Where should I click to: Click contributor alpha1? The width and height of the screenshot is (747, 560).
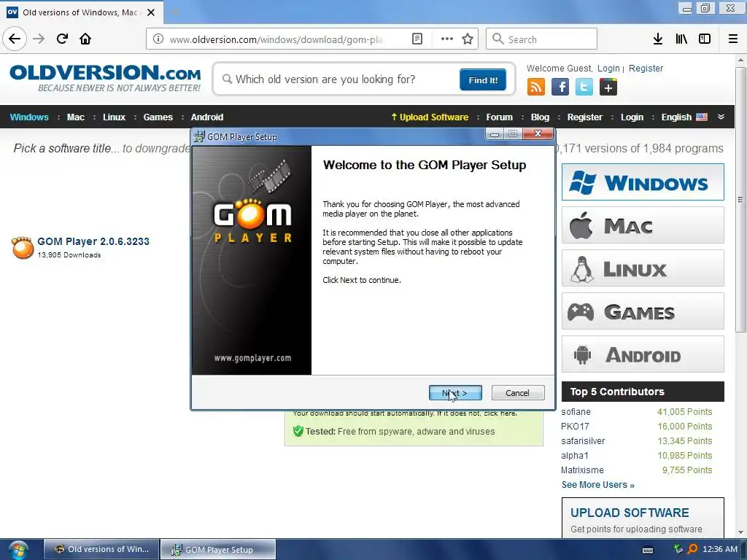point(575,456)
